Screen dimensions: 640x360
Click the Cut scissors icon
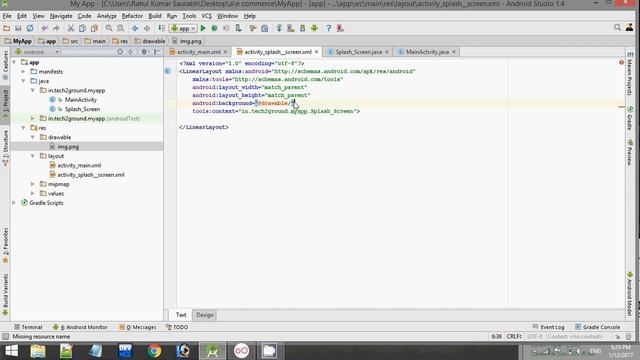71,28
